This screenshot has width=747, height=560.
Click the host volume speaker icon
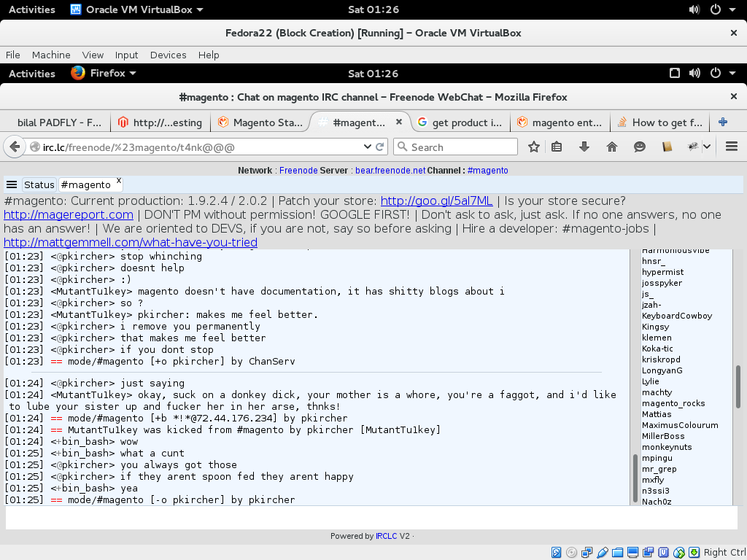[694, 9]
